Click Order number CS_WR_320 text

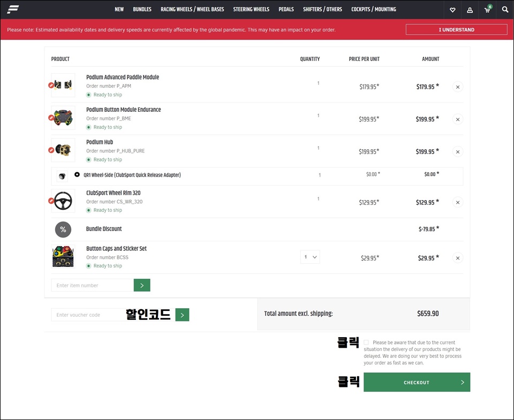pos(115,202)
